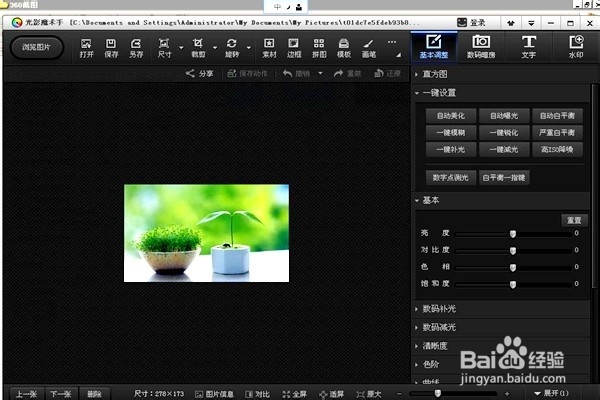Switch to the 文字 text tab
600x400 pixels.
click(528, 47)
